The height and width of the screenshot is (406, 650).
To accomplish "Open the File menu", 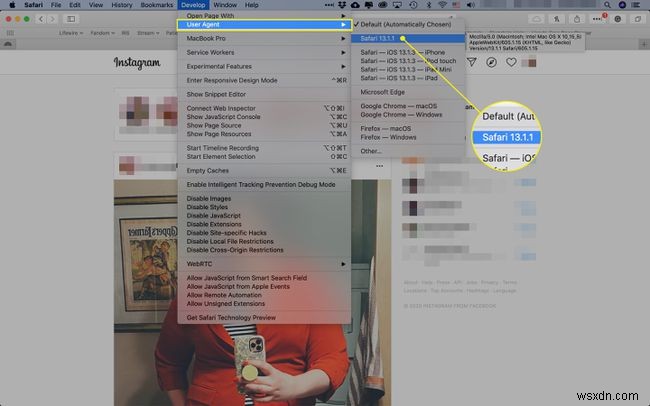I will click(56, 5).
